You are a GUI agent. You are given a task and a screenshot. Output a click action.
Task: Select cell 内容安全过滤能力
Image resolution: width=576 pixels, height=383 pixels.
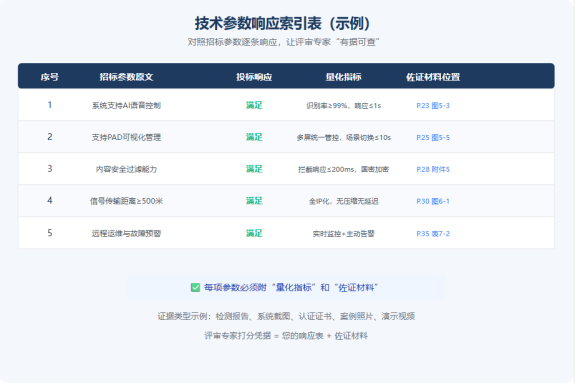pyautogui.click(x=126, y=169)
